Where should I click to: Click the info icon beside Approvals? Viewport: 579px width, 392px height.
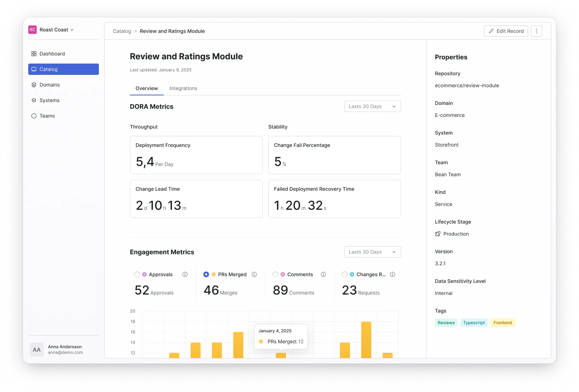coord(185,274)
